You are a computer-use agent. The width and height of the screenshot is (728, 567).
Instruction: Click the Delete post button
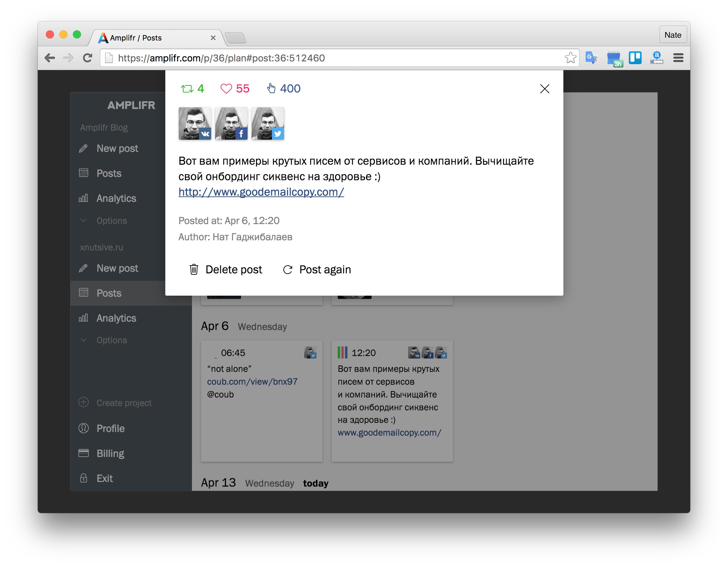(x=226, y=269)
